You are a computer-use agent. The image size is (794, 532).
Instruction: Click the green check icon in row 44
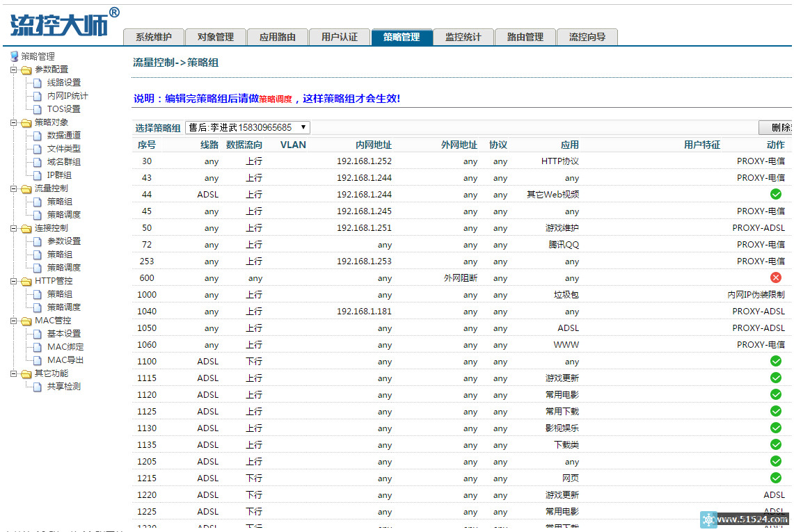click(776, 194)
